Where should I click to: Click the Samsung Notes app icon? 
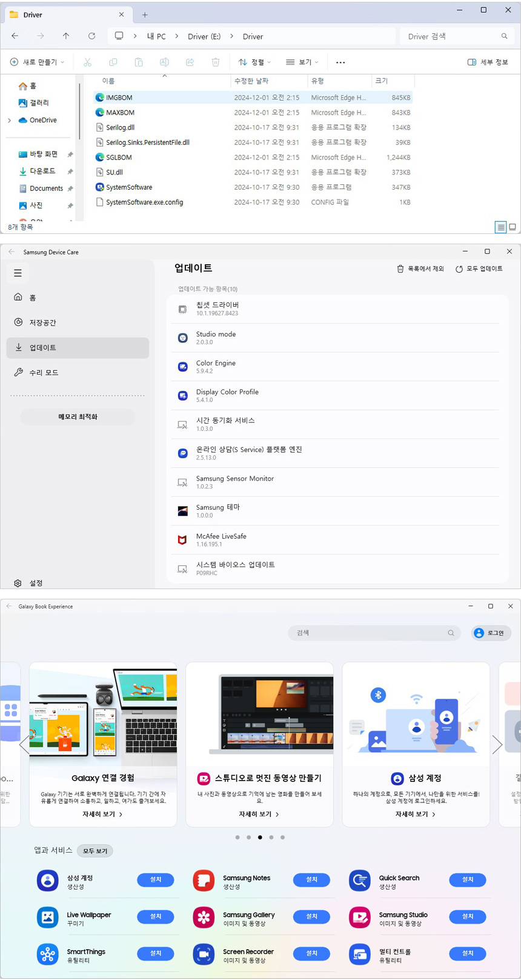point(204,881)
